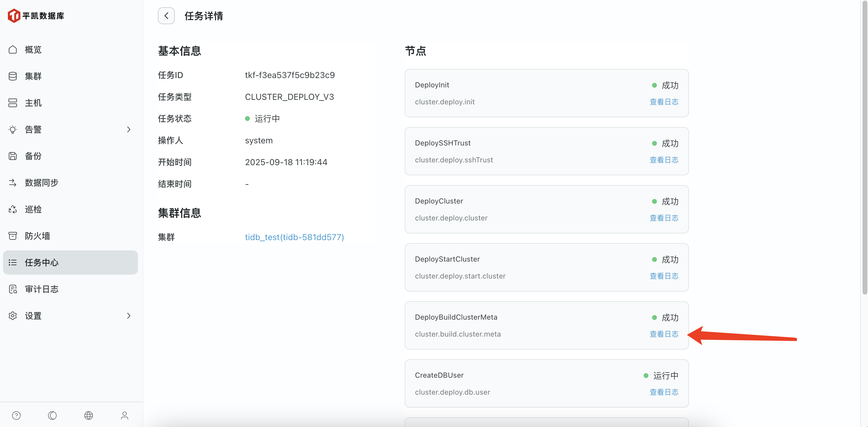The height and width of the screenshot is (427, 868).
Task: Open the help question-mark icon
Action: (16, 415)
